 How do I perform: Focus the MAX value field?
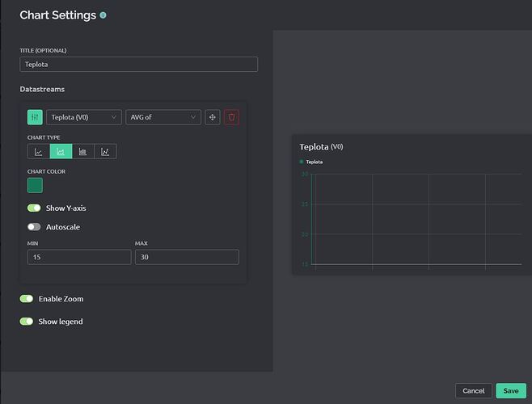click(187, 257)
